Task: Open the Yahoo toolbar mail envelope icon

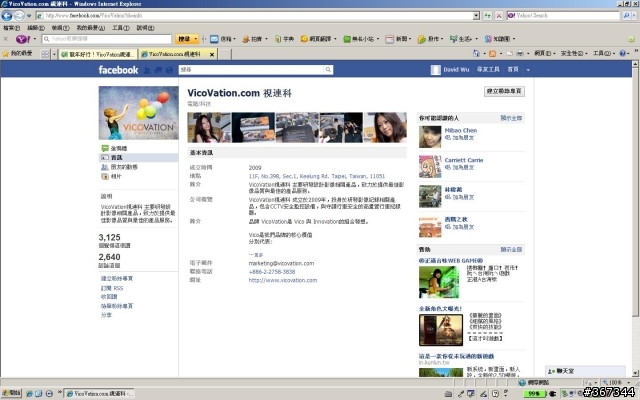Action: click(214, 39)
